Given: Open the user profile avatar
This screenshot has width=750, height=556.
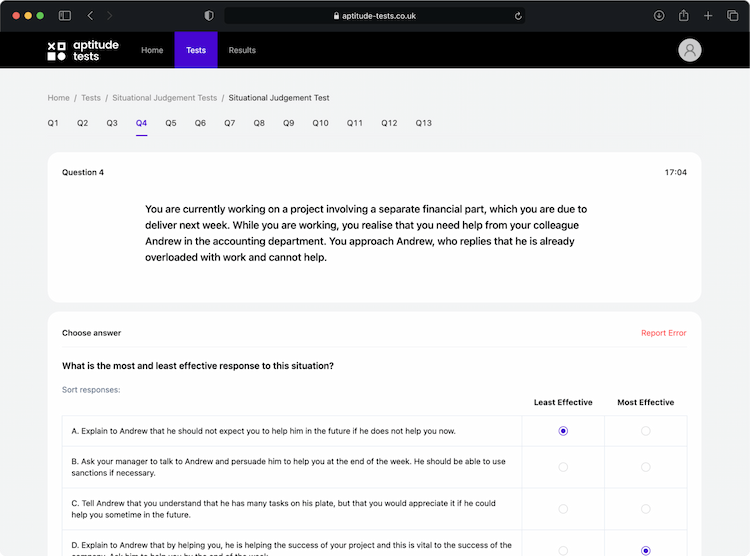Looking at the screenshot, I should click(689, 50).
